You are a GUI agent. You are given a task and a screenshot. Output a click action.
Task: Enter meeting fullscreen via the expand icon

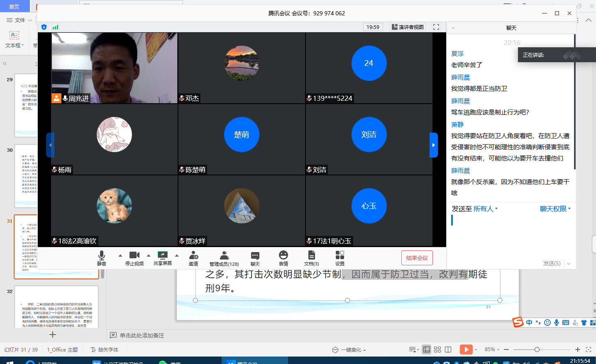(436, 27)
